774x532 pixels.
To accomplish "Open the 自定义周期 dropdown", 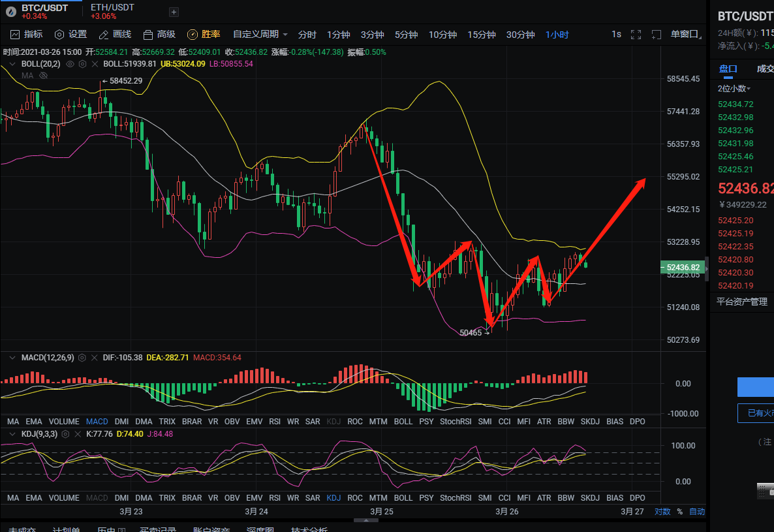I will [260, 34].
